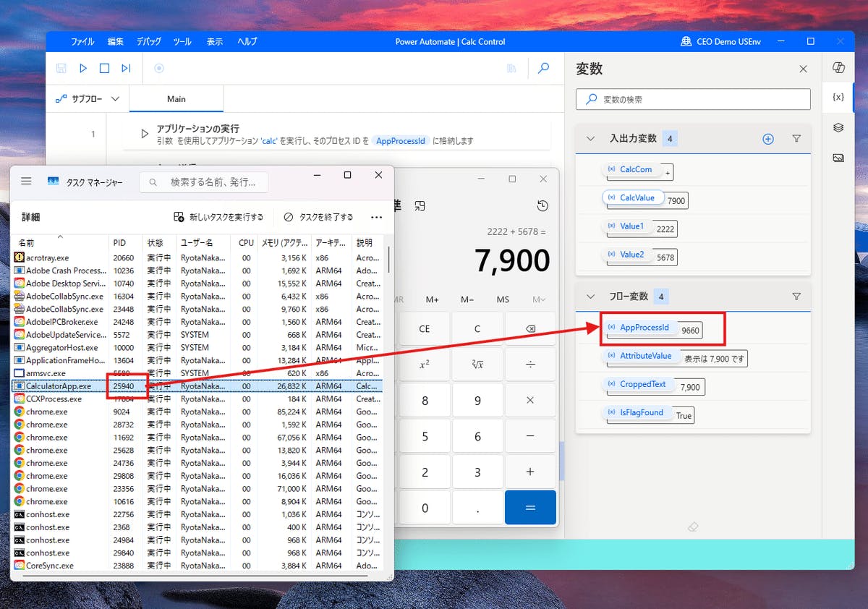Run next action with the step icon
Image resolution: width=868 pixels, height=609 pixels.
pyautogui.click(x=126, y=68)
